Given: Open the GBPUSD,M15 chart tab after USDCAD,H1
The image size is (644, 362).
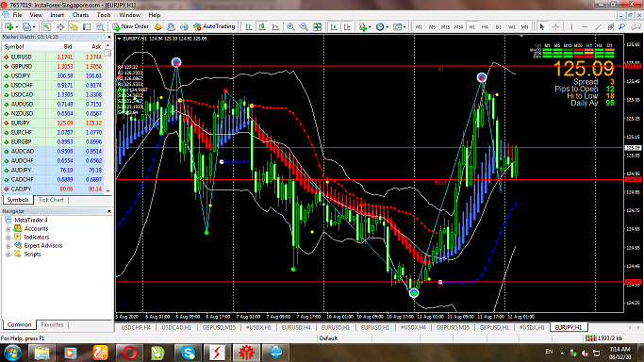Looking at the screenshot, I should point(219,327).
